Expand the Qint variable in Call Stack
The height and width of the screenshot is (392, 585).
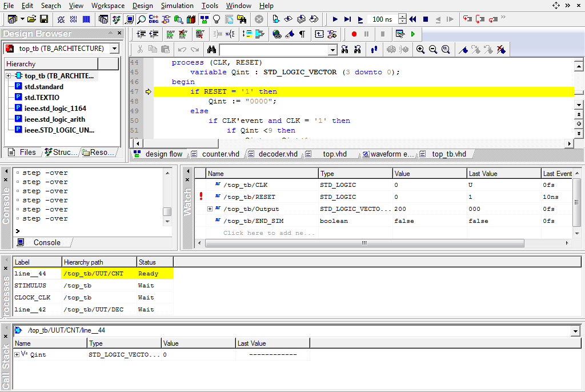(x=17, y=354)
